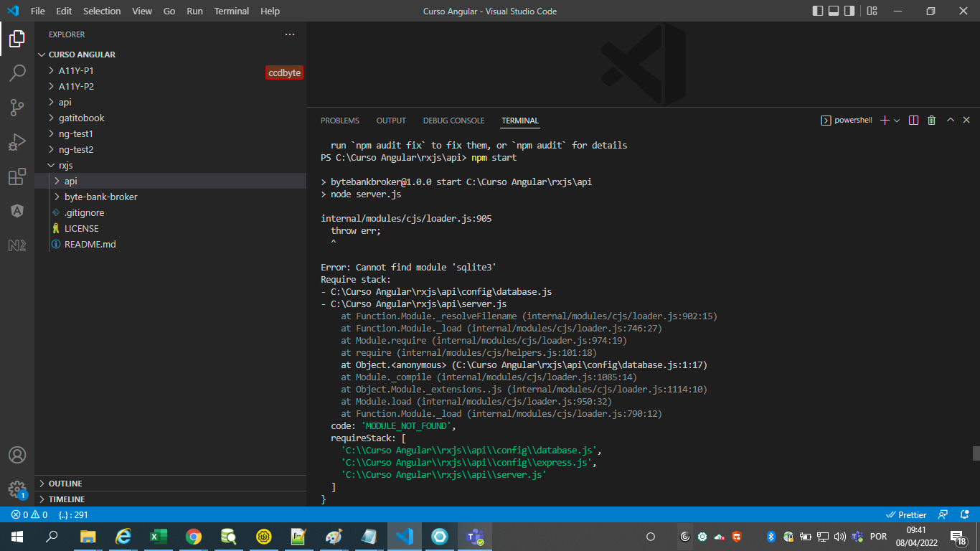The height and width of the screenshot is (551, 980).
Task: Select the powershell terminal entry
Action: 847,121
